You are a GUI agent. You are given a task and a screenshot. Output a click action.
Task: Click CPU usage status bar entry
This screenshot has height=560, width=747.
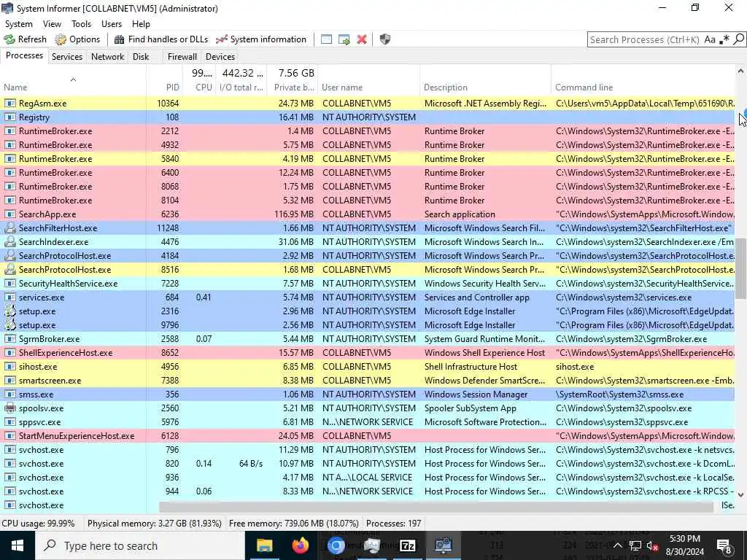(38, 524)
